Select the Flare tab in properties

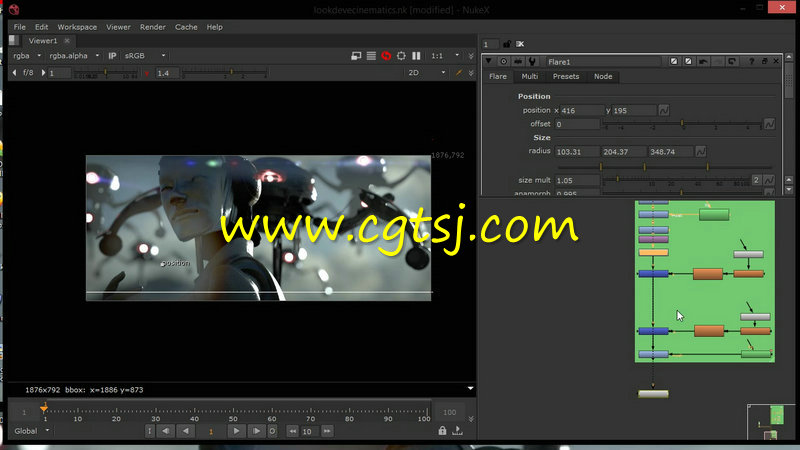tap(498, 77)
